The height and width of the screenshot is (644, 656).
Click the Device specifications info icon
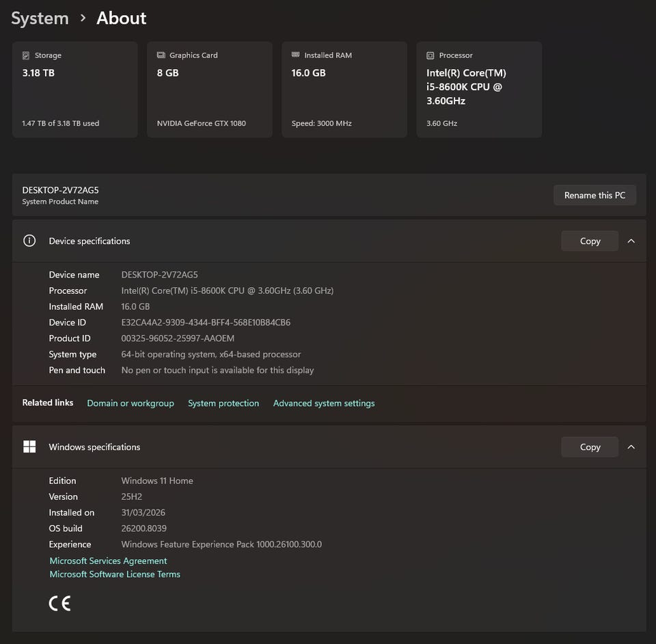(29, 241)
